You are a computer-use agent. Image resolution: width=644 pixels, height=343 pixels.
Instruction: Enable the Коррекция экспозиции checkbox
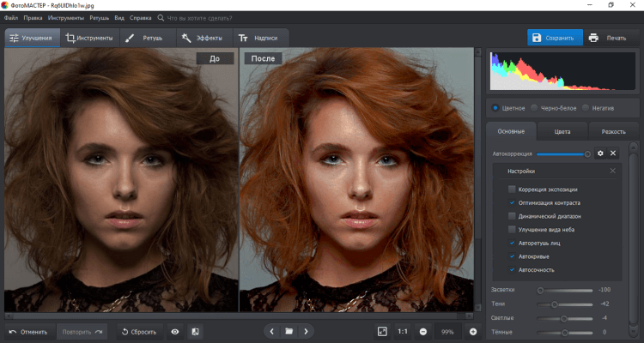[513, 189]
